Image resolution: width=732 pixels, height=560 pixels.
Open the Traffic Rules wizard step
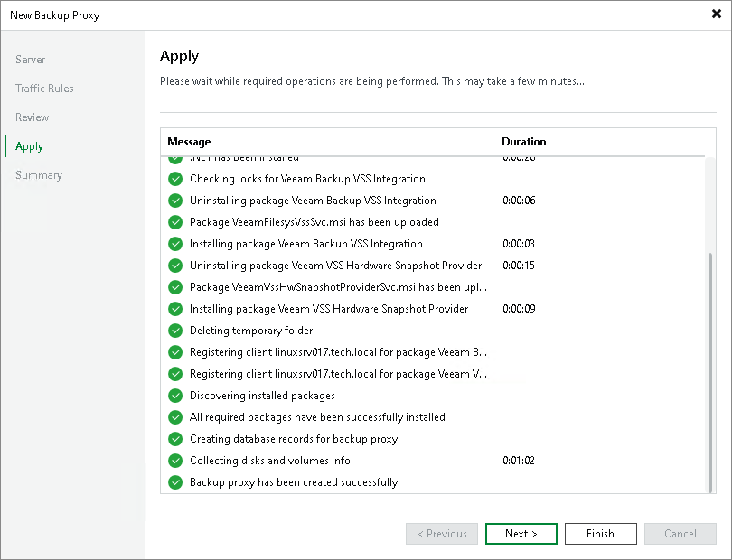coord(44,89)
